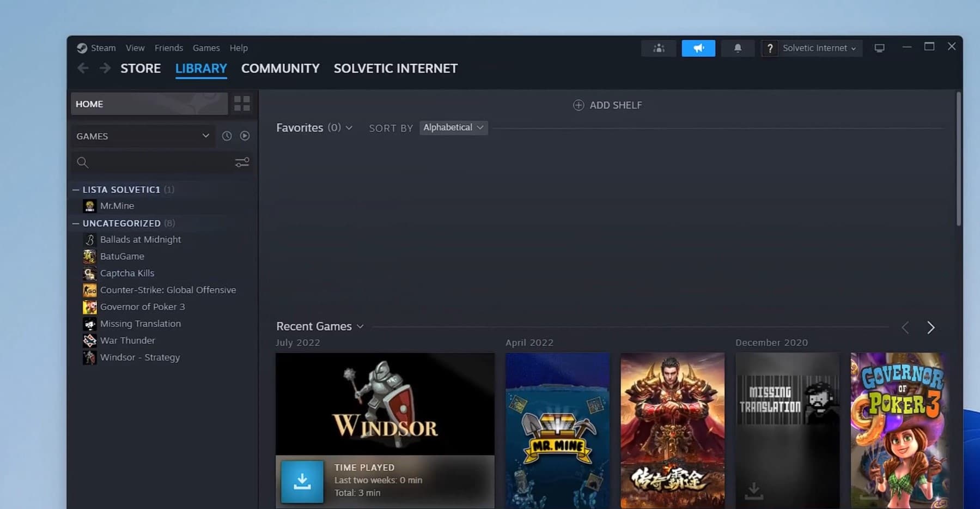Open the friends list icon button

point(659,48)
